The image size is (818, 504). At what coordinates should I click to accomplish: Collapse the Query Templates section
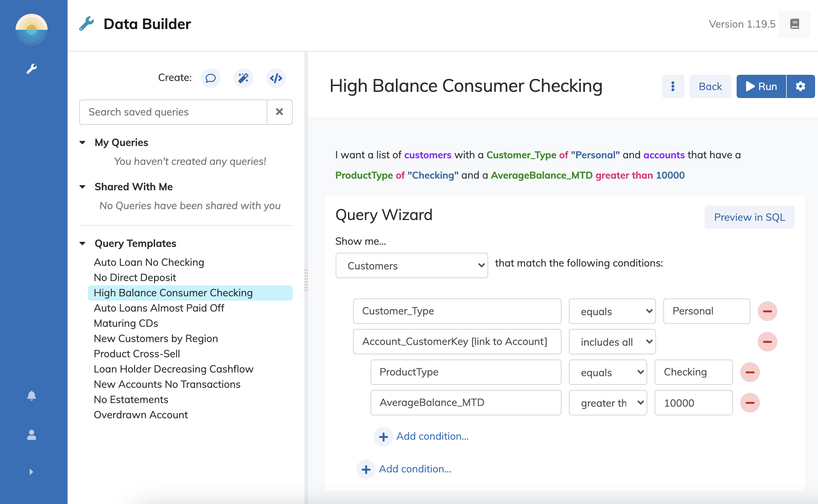tap(82, 243)
